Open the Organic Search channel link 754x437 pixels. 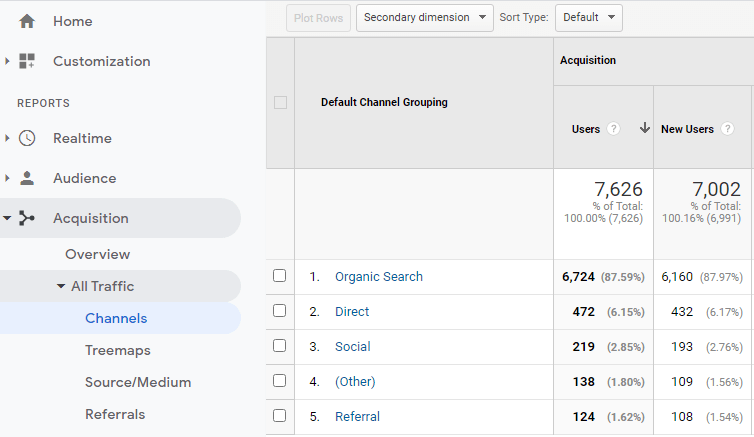pos(378,276)
